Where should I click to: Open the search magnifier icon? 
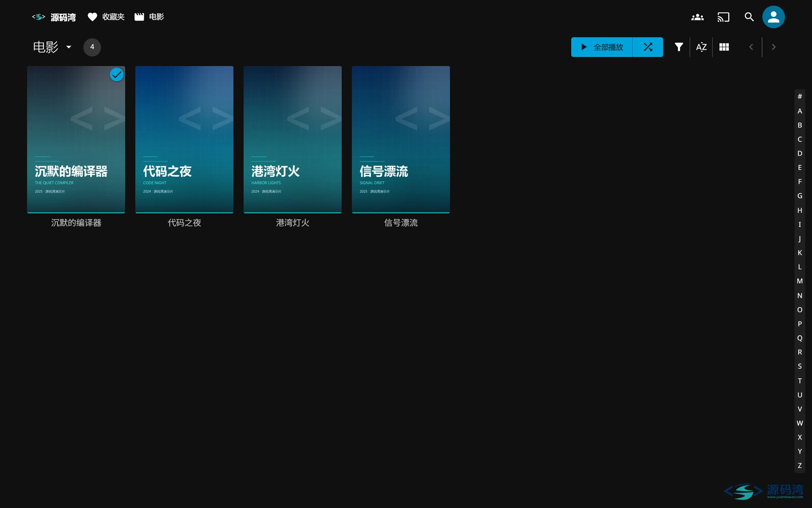[x=749, y=17]
